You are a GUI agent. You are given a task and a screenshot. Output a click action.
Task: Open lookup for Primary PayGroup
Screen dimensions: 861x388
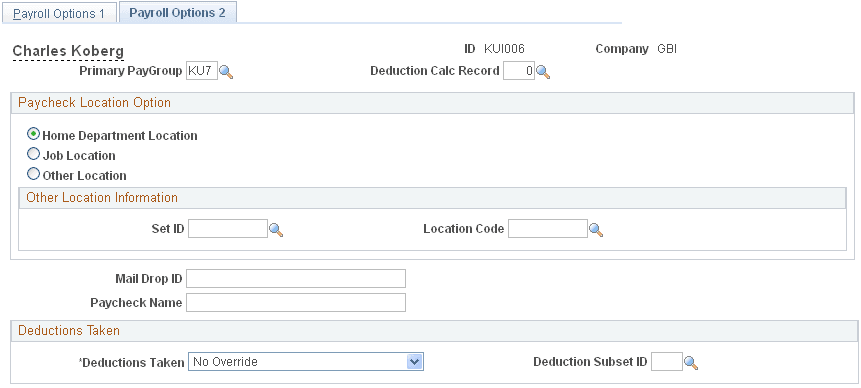226,72
